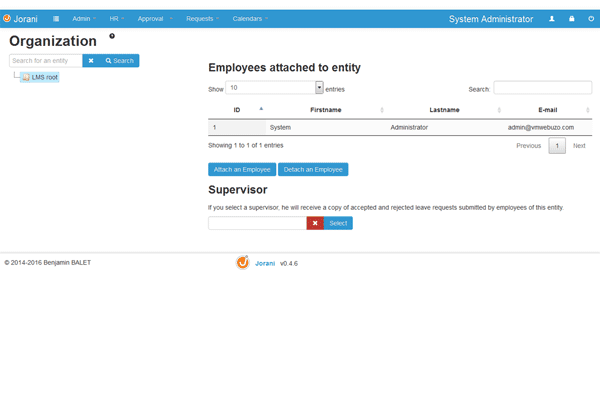Open the list icon in navbar
600x400 pixels.
coord(56,19)
